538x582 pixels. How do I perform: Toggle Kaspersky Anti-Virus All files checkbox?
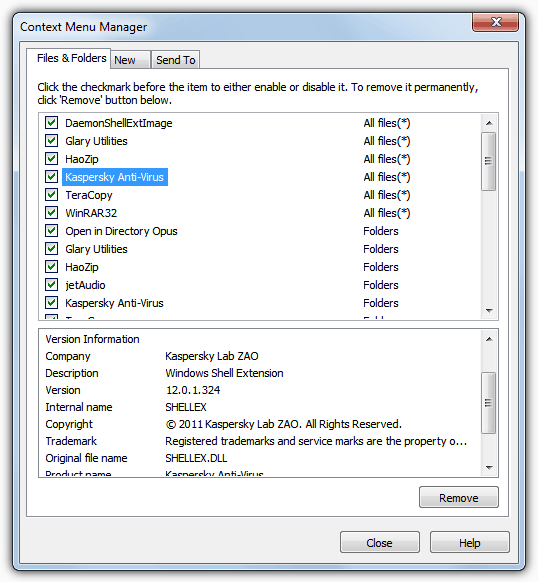pyautogui.click(x=51, y=177)
